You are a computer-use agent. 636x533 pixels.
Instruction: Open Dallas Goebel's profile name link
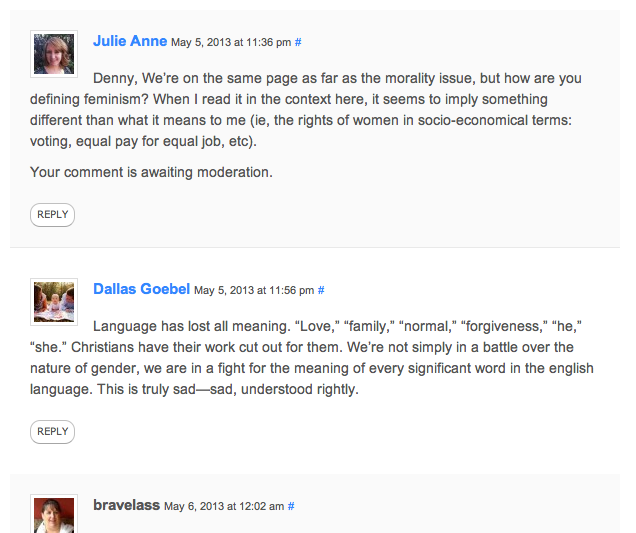(141, 289)
